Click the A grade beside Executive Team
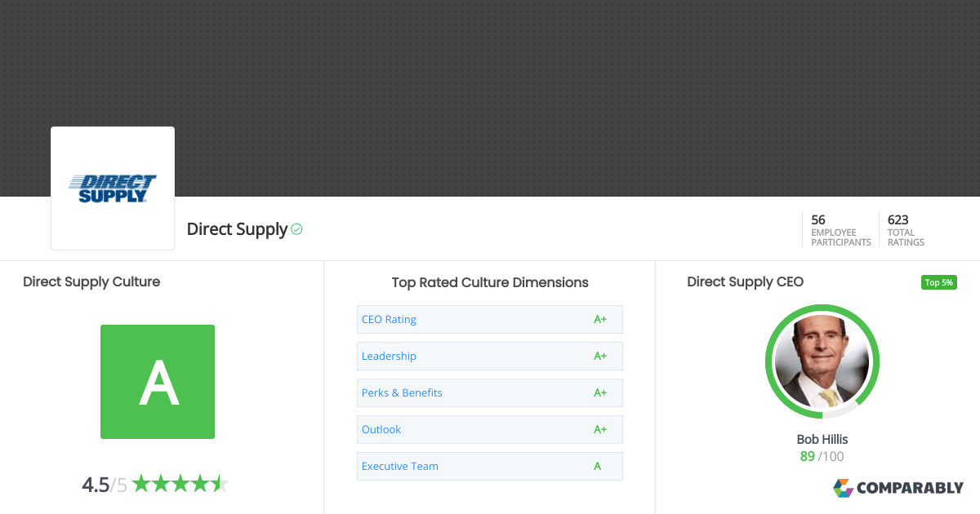 pos(597,466)
